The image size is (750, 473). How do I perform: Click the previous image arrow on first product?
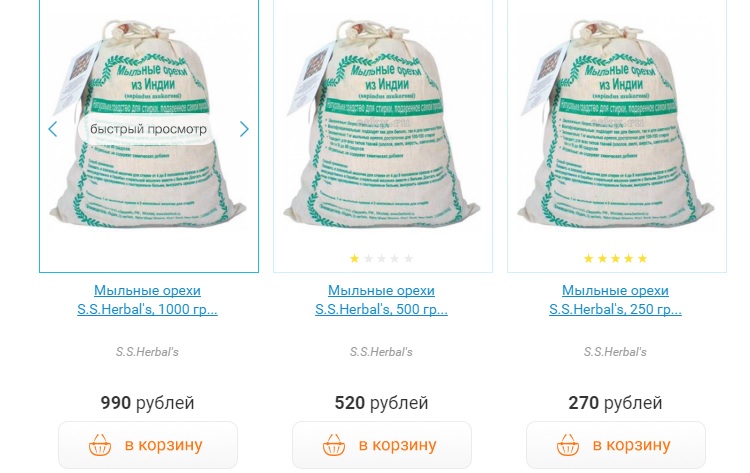pyautogui.click(x=53, y=129)
